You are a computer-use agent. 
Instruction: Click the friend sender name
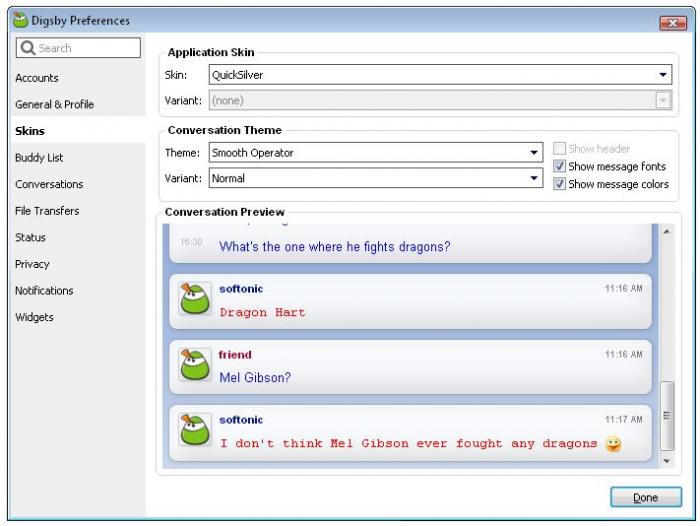pos(235,355)
